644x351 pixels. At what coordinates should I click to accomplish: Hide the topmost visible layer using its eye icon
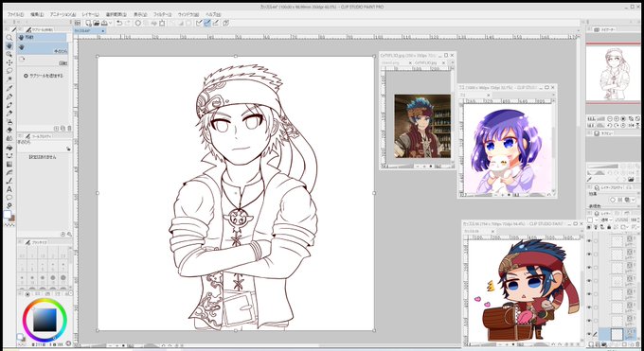[589, 241]
